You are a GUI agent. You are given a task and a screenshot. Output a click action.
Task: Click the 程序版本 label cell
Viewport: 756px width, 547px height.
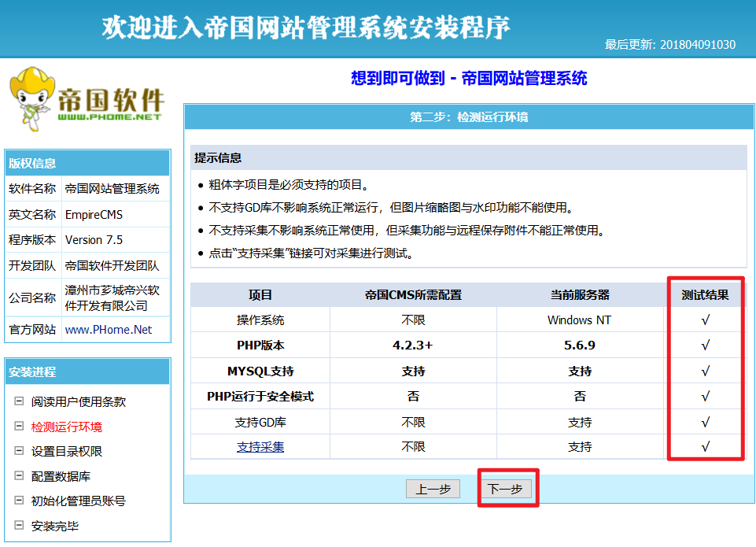(x=33, y=240)
